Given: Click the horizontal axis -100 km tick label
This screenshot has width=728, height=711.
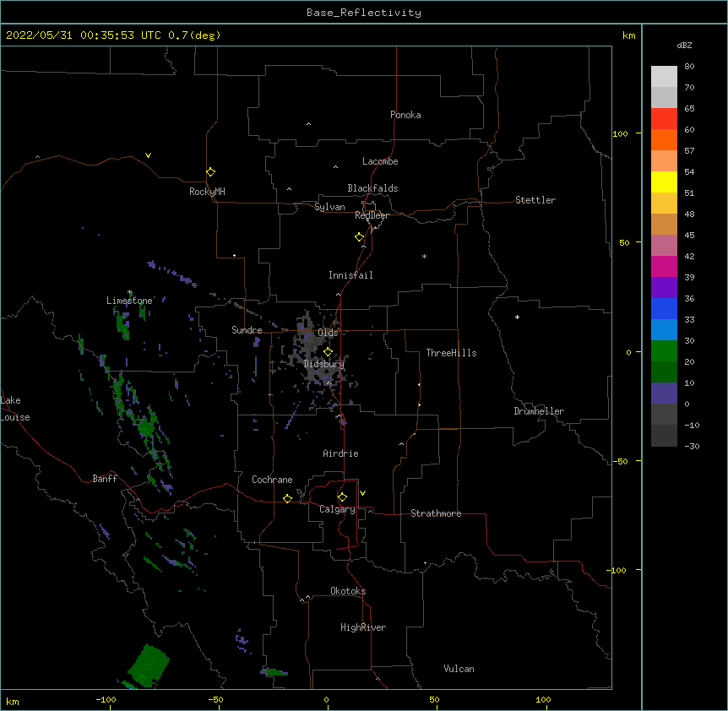Looking at the screenshot, I should [x=106, y=699].
